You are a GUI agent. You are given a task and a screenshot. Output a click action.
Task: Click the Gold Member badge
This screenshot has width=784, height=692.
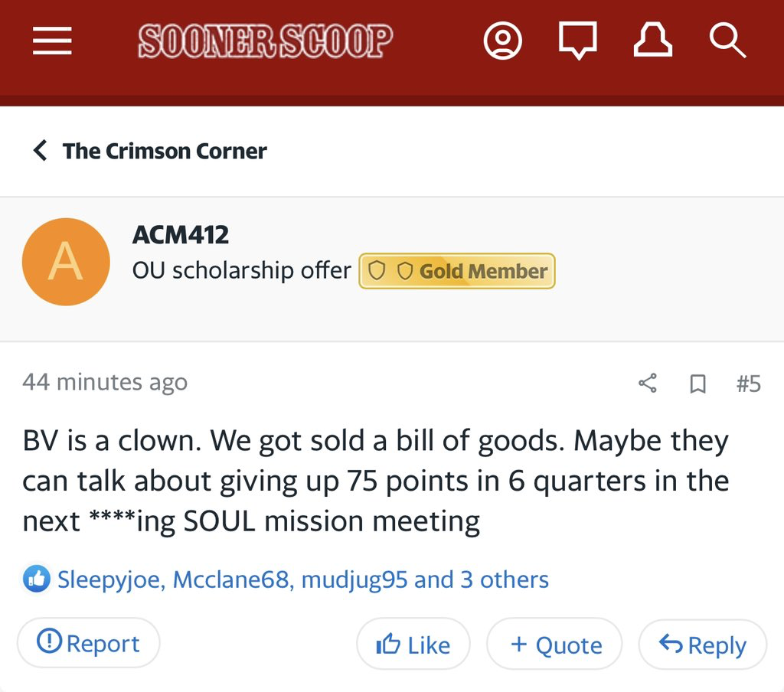[457, 271]
